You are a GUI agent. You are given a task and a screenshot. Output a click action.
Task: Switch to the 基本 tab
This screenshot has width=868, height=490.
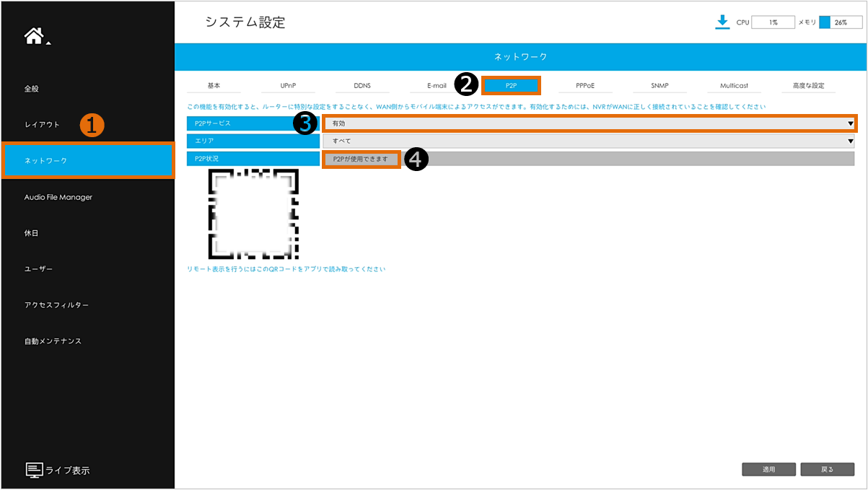(x=214, y=86)
